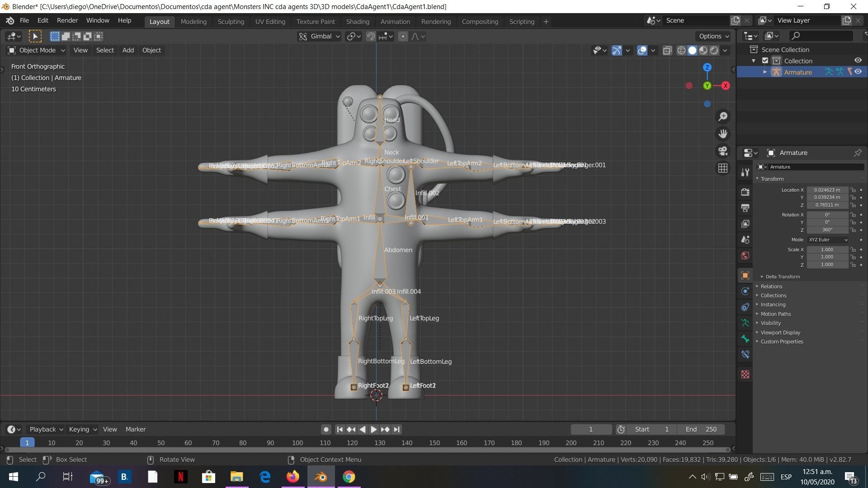Screen dimensions: 868x488
Task: Switch to orthographic/perspective grid icon
Action: [x=723, y=168]
